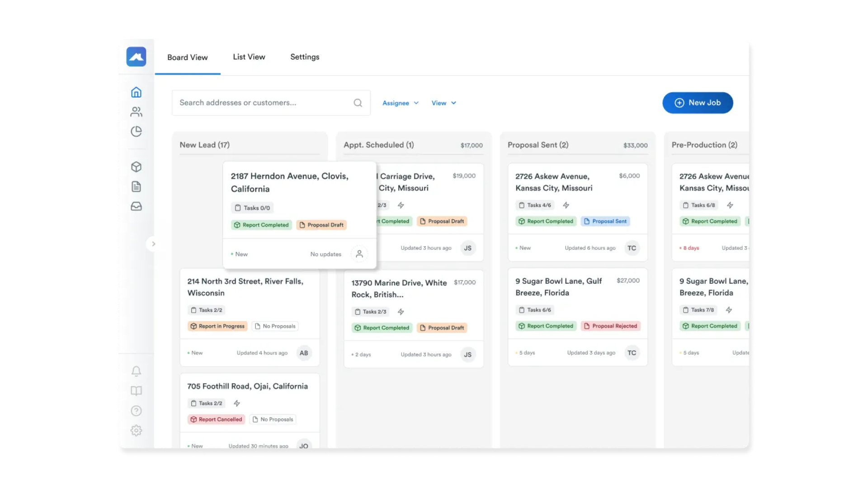The width and height of the screenshot is (868, 488).
Task: Click in the search addresses or customers field
Action: pyautogui.click(x=271, y=103)
